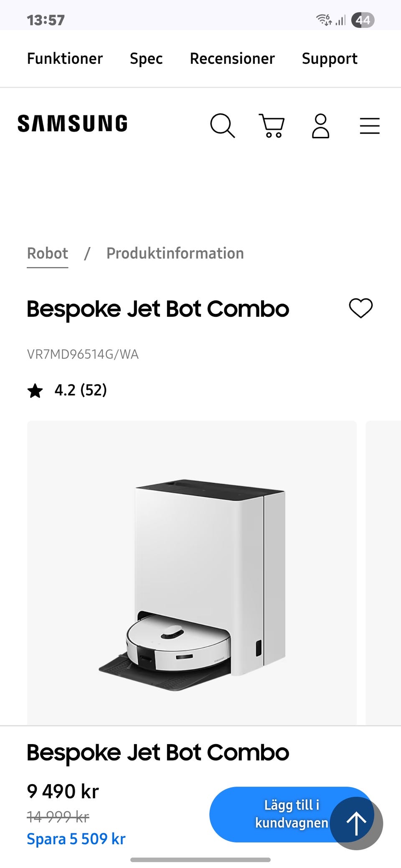
Task: Open the Support tab
Action: [330, 59]
